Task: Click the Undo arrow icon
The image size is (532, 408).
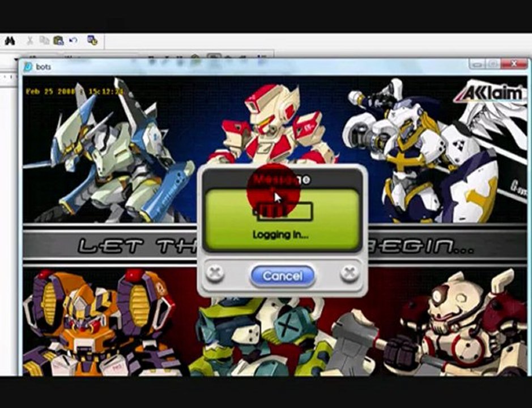Action: (x=73, y=40)
